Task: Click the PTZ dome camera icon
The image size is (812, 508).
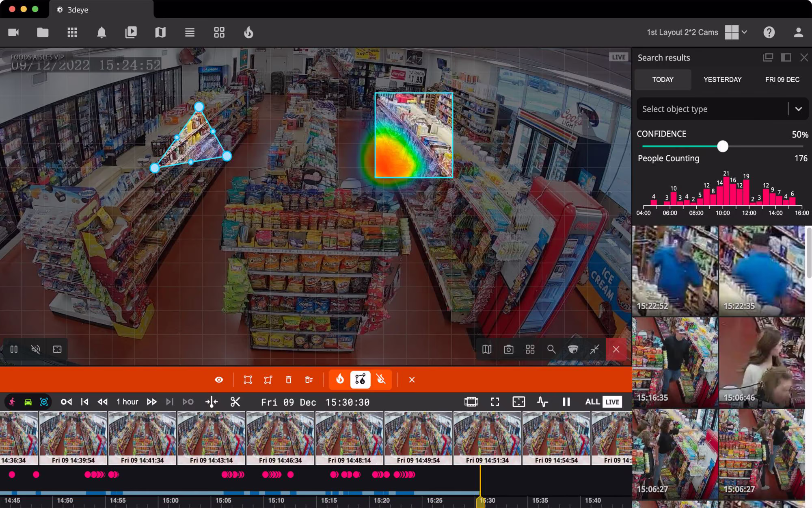Action: [573, 349]
